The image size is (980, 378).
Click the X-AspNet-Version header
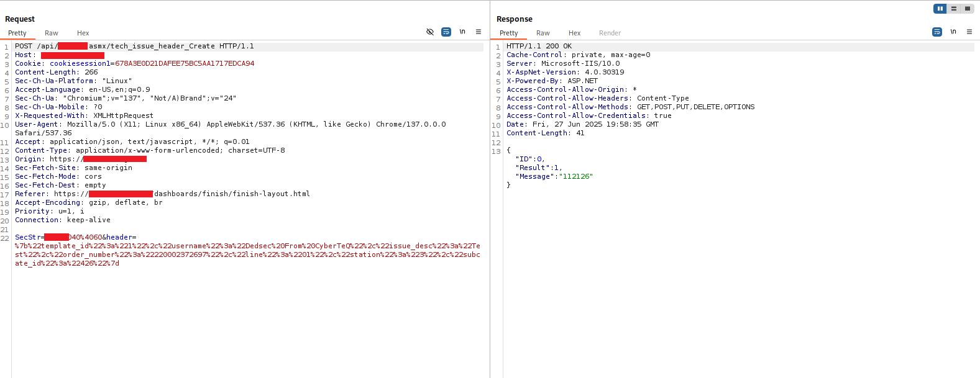[x=566, y=72]
